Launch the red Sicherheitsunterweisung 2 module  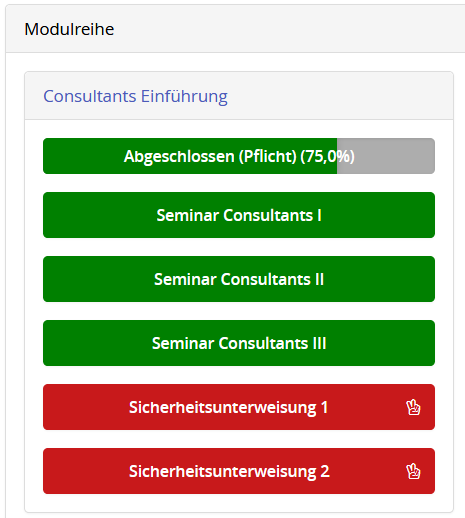click(x=239, y=471)
